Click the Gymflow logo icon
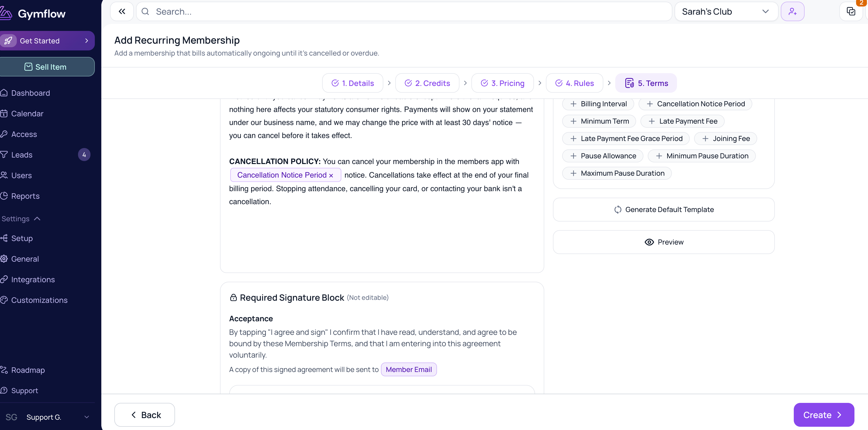Screen dimensions: 868x430 click(6, 14)
